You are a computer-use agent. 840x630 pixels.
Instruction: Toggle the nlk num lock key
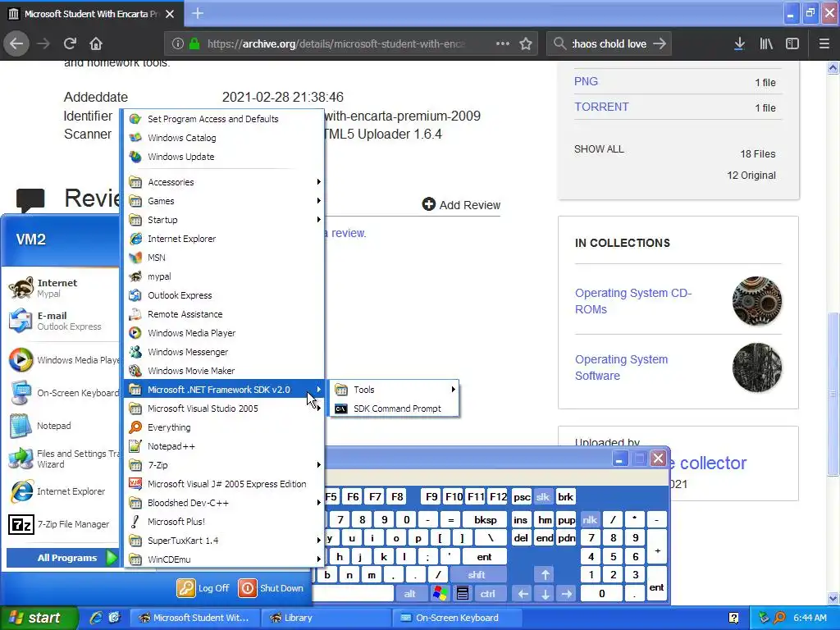(x=590, y=519)
